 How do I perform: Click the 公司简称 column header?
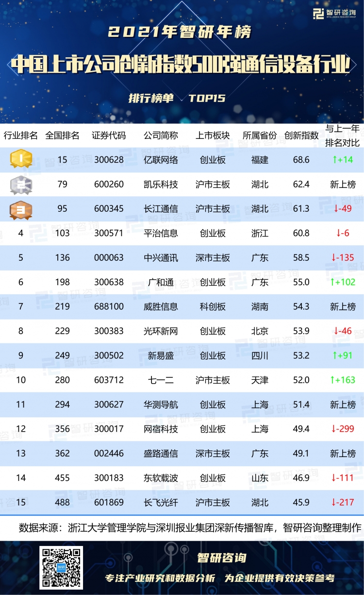point(161,136)
